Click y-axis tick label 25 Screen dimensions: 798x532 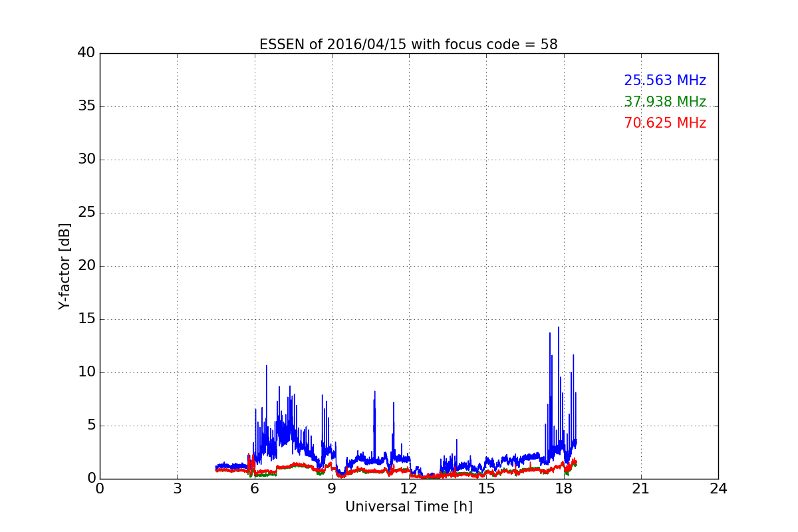point(86,213)
